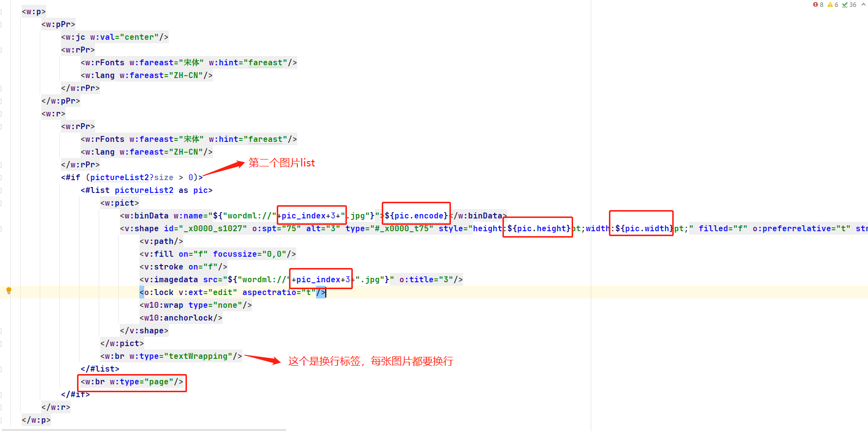
Task: Click the <w:br w:type="page"/> line
Action: tap(132, 381)
